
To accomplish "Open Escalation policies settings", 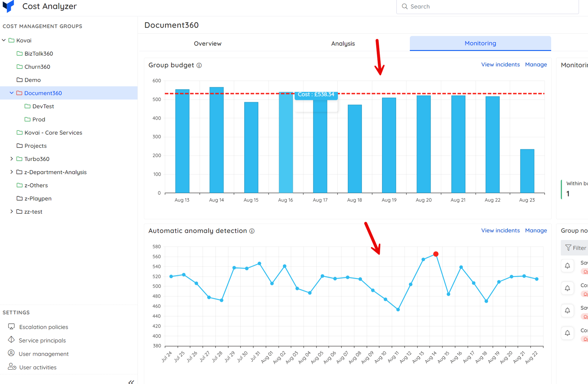I will point(44,327).
